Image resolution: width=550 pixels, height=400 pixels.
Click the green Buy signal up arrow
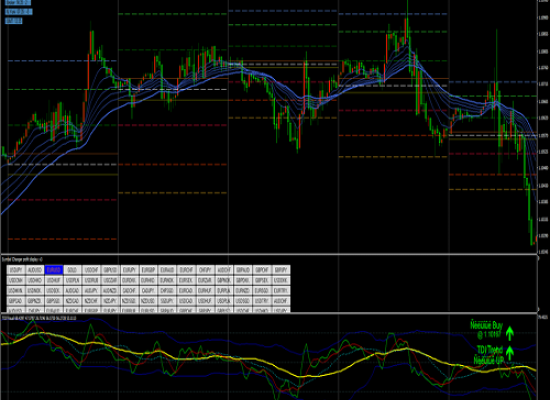(x=510, y=333)
